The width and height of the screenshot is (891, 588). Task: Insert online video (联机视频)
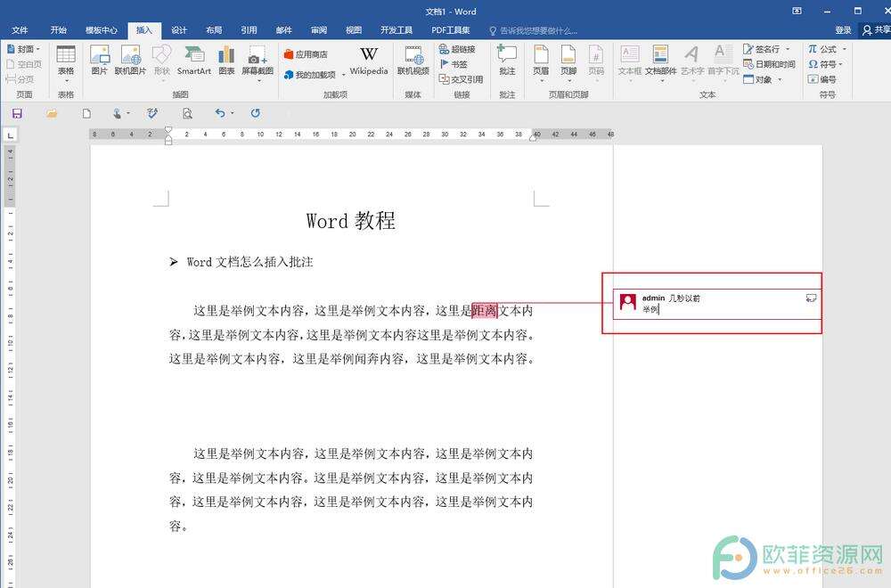pyautogui.click(x=413, y=61)
